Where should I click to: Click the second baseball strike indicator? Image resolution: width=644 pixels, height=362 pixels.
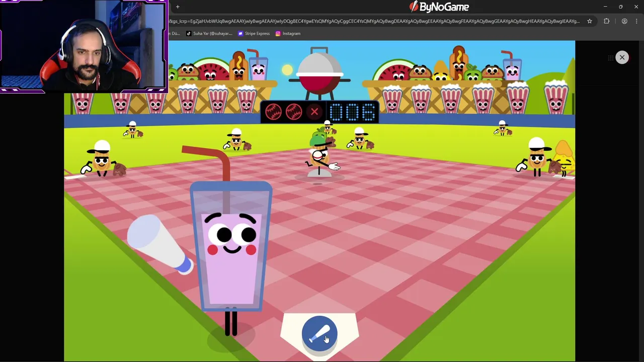(294, 112)
